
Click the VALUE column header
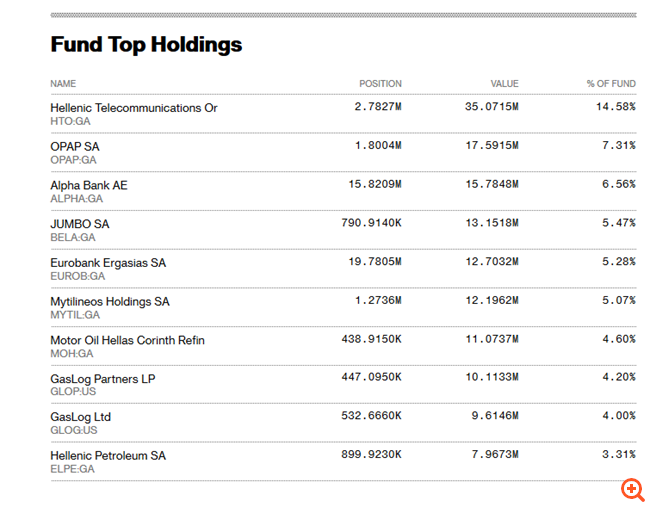(x=504, y=84)
